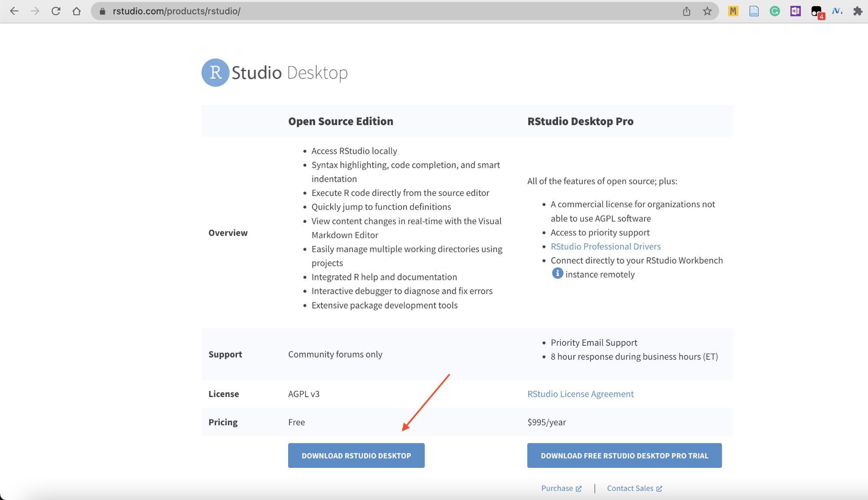Open the blue N extension icon
Viewport: 868px width, 500px height.
[837, 11]
